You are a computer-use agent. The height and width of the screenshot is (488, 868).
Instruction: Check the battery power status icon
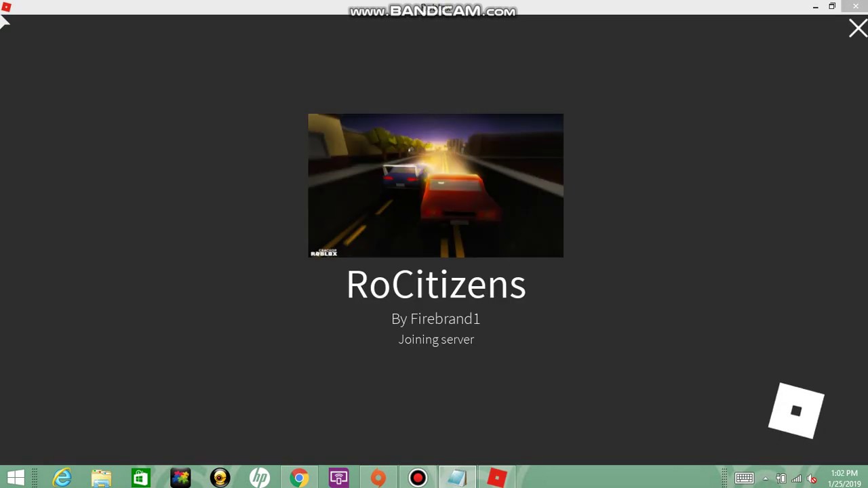click(781, 479)
